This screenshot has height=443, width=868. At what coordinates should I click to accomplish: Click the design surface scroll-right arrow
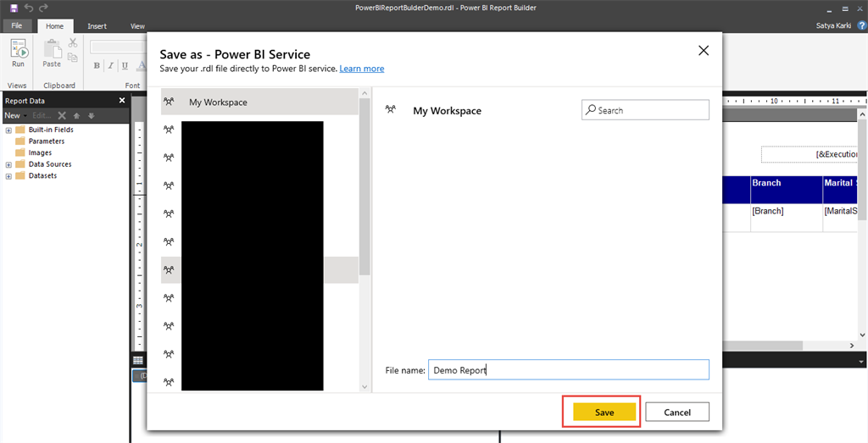pos(852,346)
